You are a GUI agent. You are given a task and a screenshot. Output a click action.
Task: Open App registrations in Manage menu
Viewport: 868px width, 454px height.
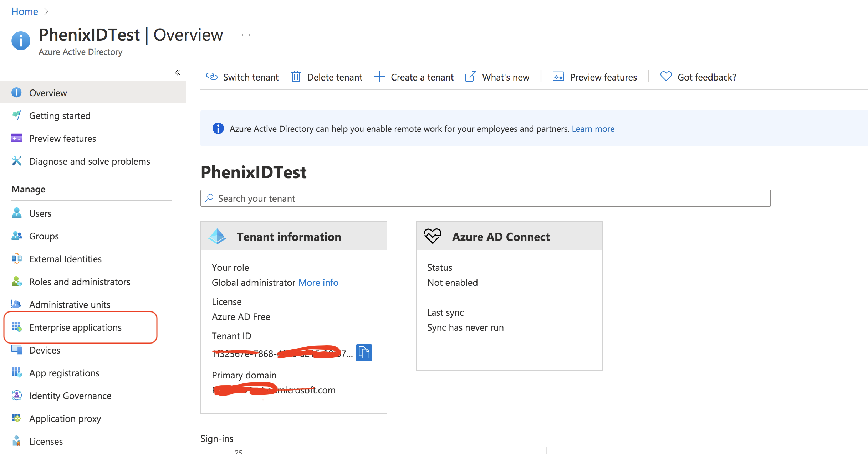(x=64, y=373)
